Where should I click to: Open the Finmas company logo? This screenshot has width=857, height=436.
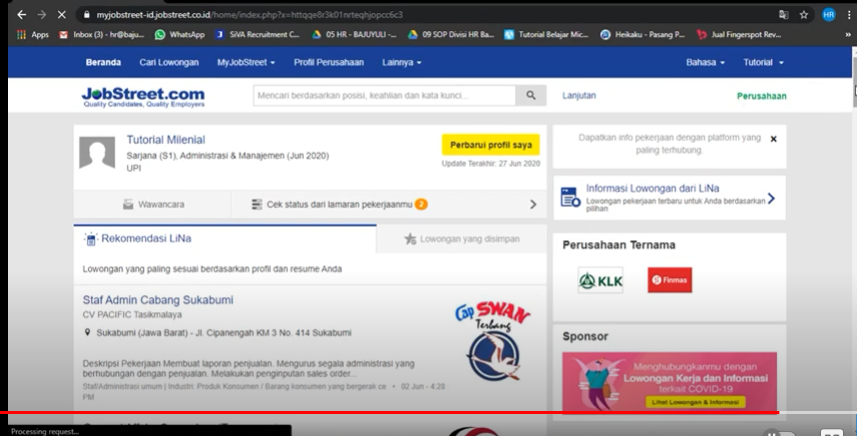coord(669,280)
